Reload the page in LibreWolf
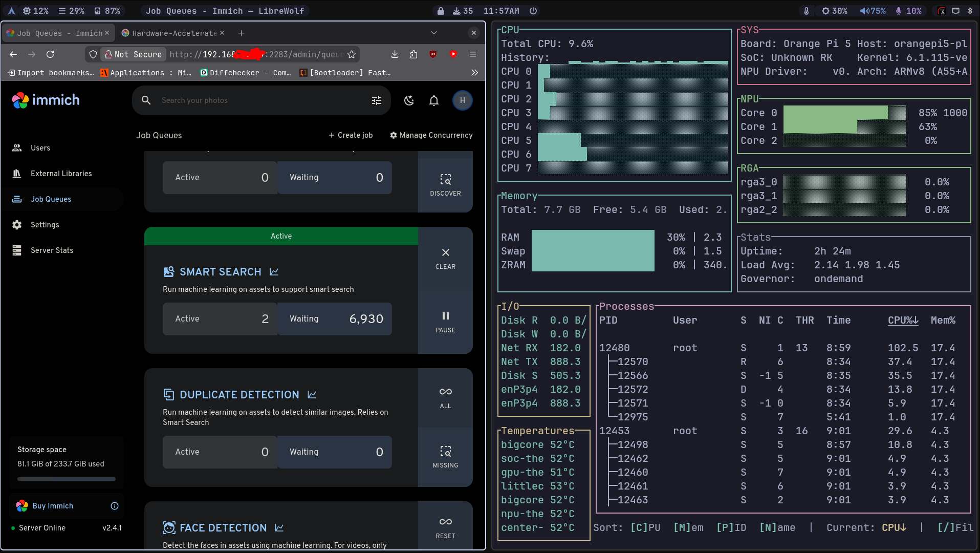This screenshot has width=980, height=553. (x=50, y=54)
